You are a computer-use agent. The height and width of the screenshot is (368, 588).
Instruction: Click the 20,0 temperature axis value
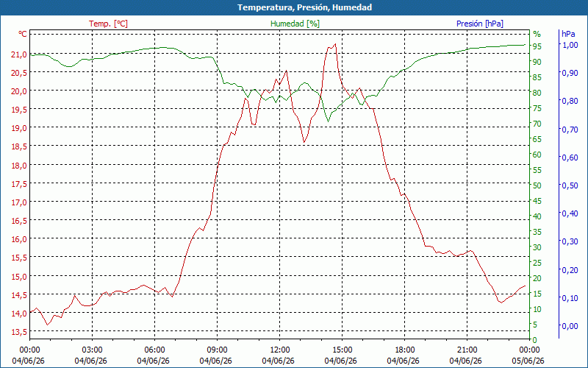click(x=19, y=91)
